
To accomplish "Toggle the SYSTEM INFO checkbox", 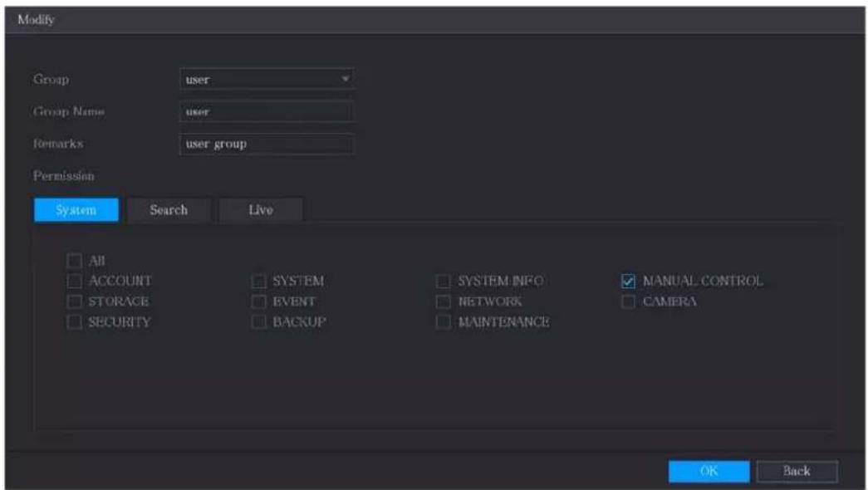I will tap(444, 281).
